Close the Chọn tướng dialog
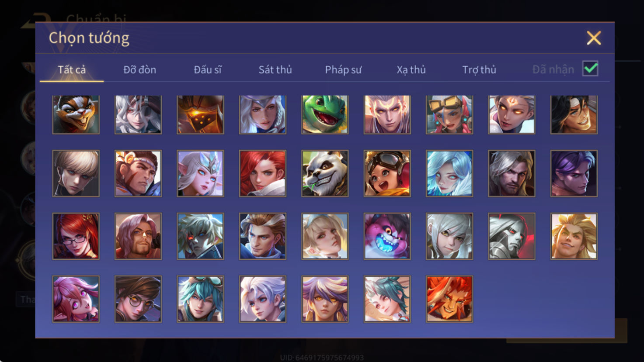This screenshot has width=644, height=362. tap(594, 38)
